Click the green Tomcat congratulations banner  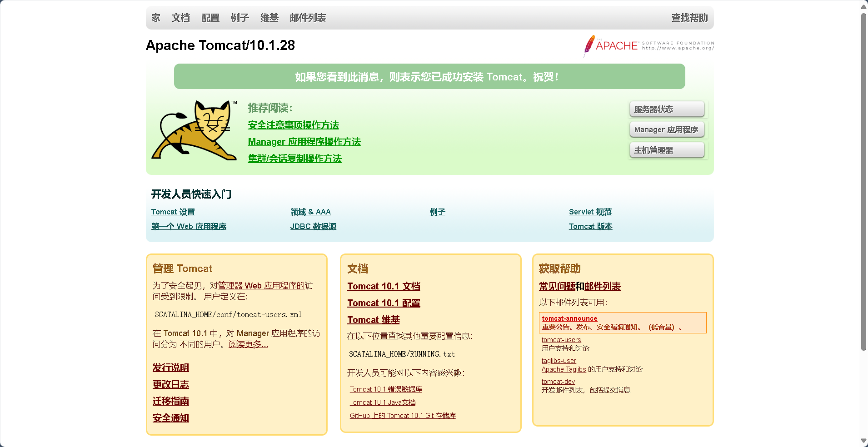point(429,76)
